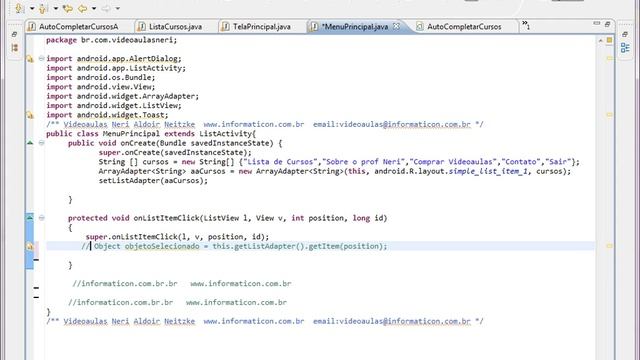Click the Next Annotation toolbar icon
640x360 pixels.
(19, 8)
